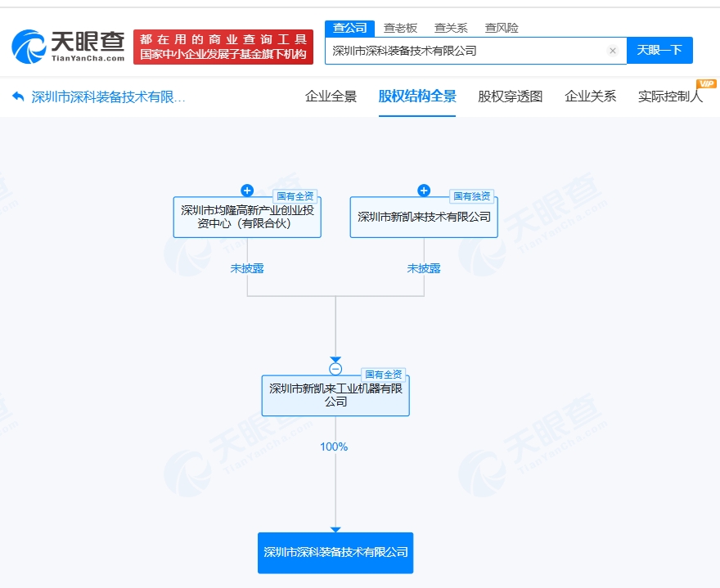720x588 pixels.
Task: Switch to 查关系 search tab
Action: [451, 28]
